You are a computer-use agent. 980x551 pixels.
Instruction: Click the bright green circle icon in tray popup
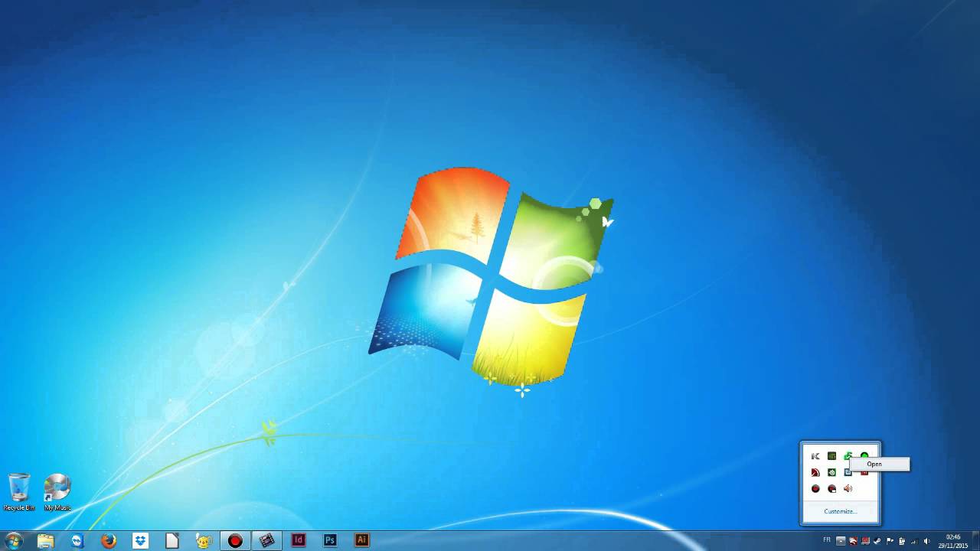click(x=864, y=455)
